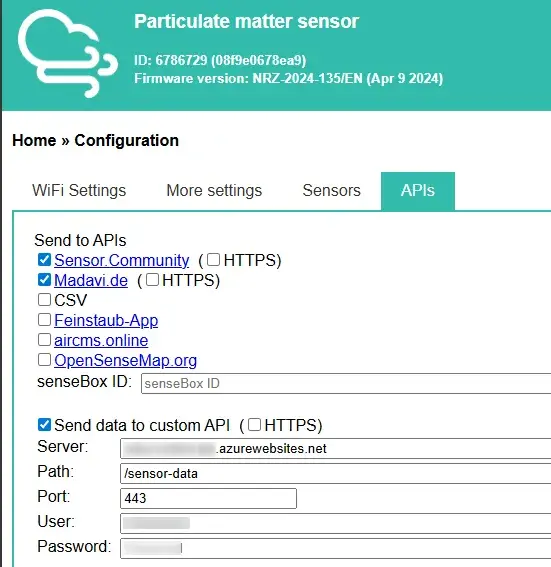Go to the Sensors tab

point(332,191)
